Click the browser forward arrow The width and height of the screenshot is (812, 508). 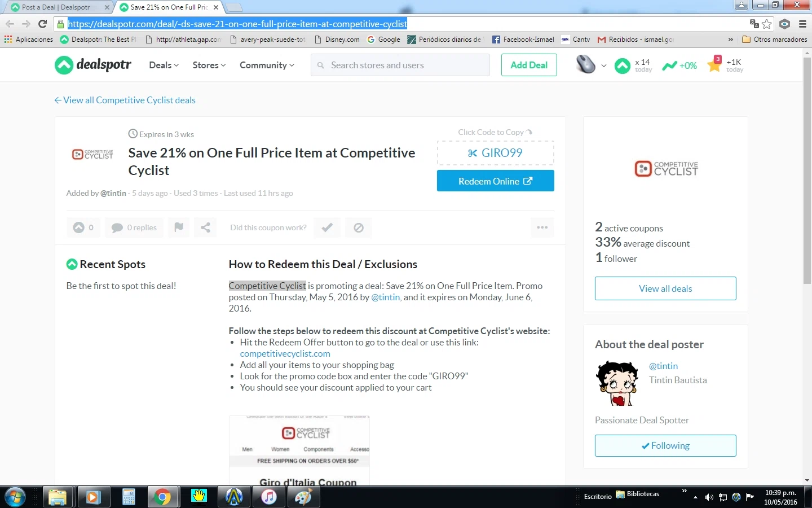26,24
